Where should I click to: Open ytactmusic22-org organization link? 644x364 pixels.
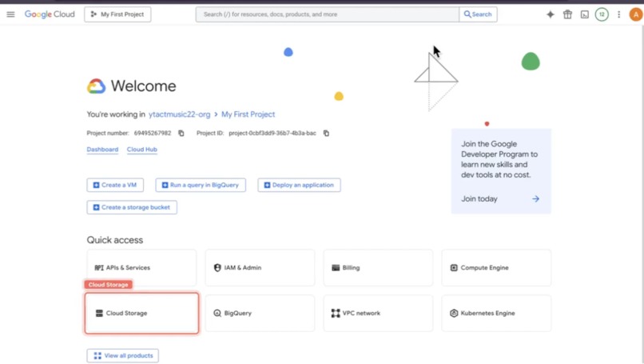tap(180, 114)
